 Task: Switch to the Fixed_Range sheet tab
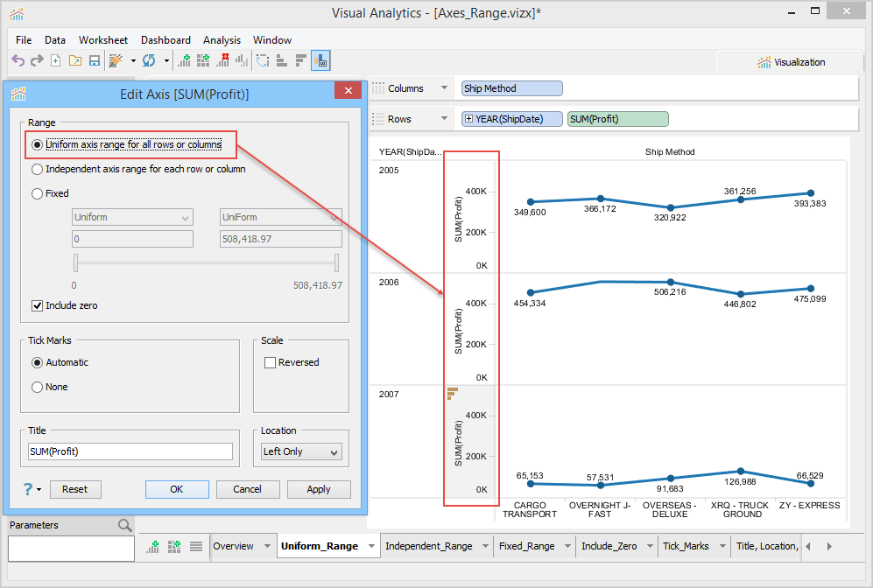527,546
